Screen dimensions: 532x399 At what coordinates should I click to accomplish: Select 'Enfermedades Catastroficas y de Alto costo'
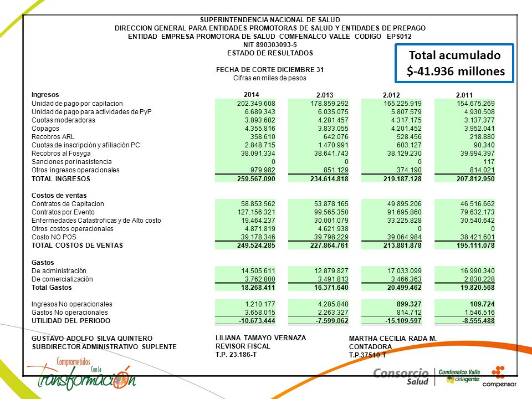tap(96, 221)
